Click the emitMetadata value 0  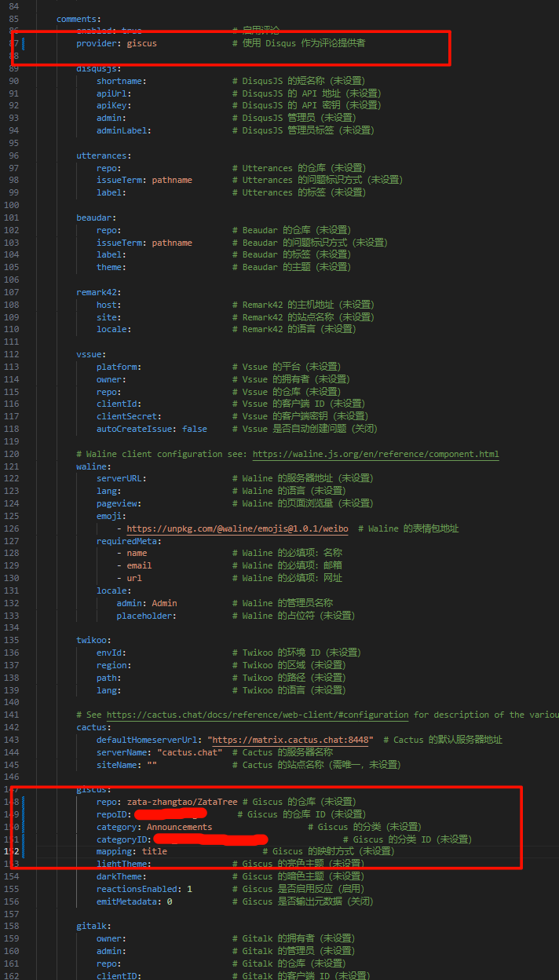coord(170,901)
